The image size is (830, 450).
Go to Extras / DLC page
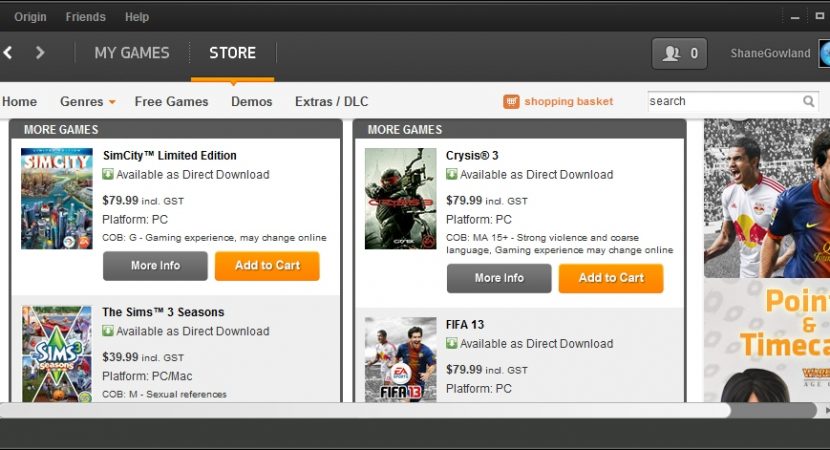331,101
